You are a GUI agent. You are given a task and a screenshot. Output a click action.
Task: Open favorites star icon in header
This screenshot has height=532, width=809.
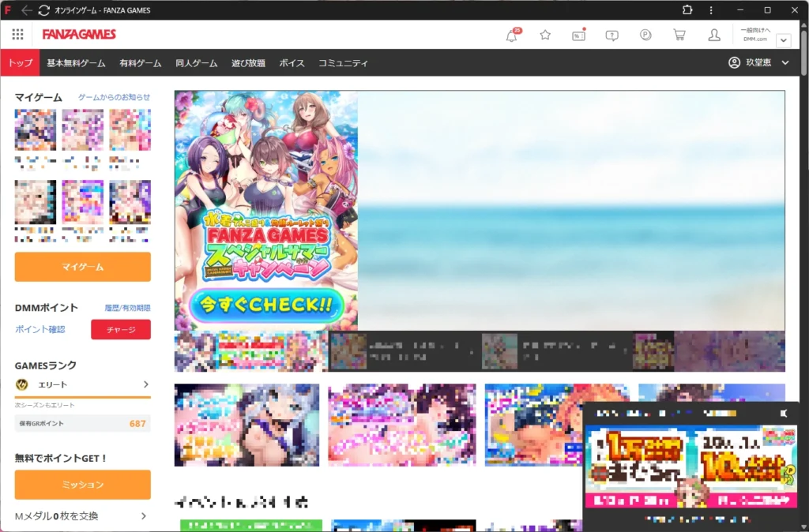coord(545,35)
